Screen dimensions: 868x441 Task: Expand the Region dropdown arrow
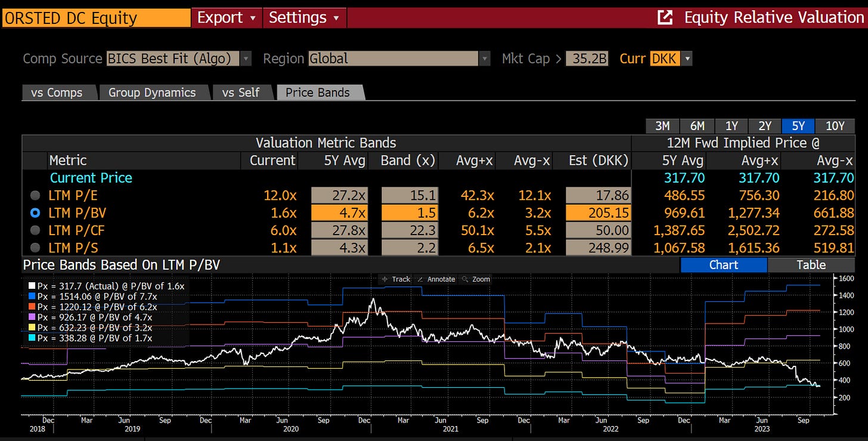click(x=485, y=58)
